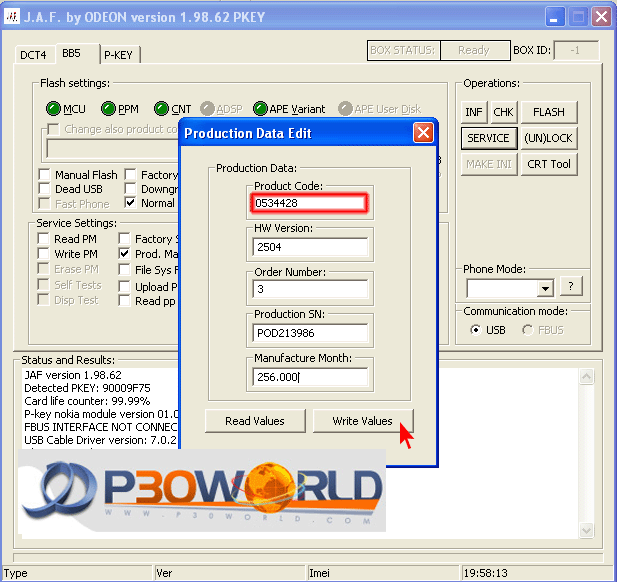Tick the Factory checkbox in Service Settings
The height and width of the screenshot is (582, 617).
pyautogui.click(x=124, y=238)
